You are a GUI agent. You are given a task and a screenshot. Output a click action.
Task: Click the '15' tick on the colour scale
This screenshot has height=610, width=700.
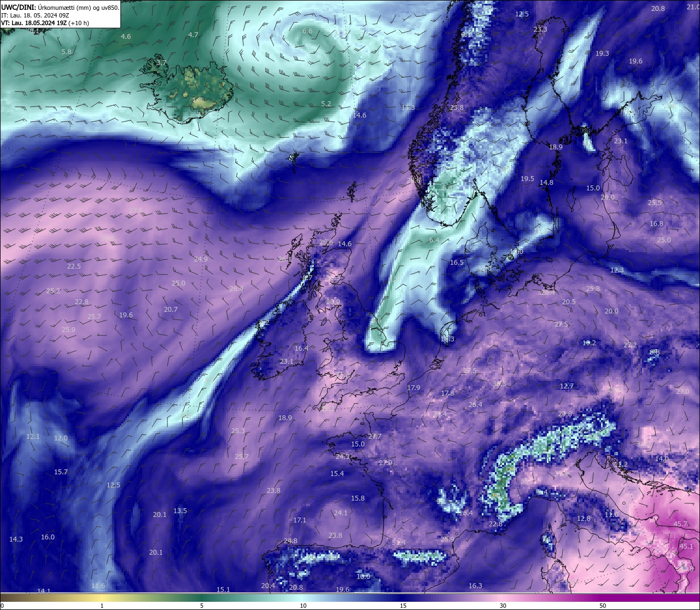(x=402, y=606)
